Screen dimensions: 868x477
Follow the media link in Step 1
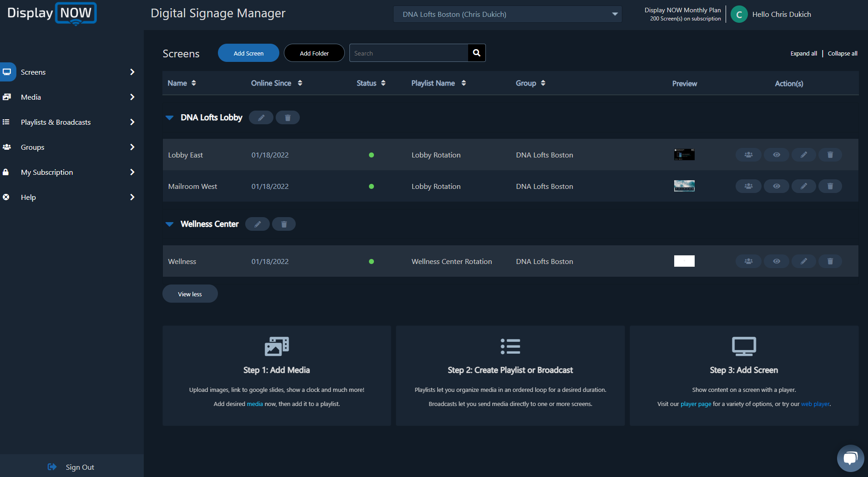tap(255, 404)
